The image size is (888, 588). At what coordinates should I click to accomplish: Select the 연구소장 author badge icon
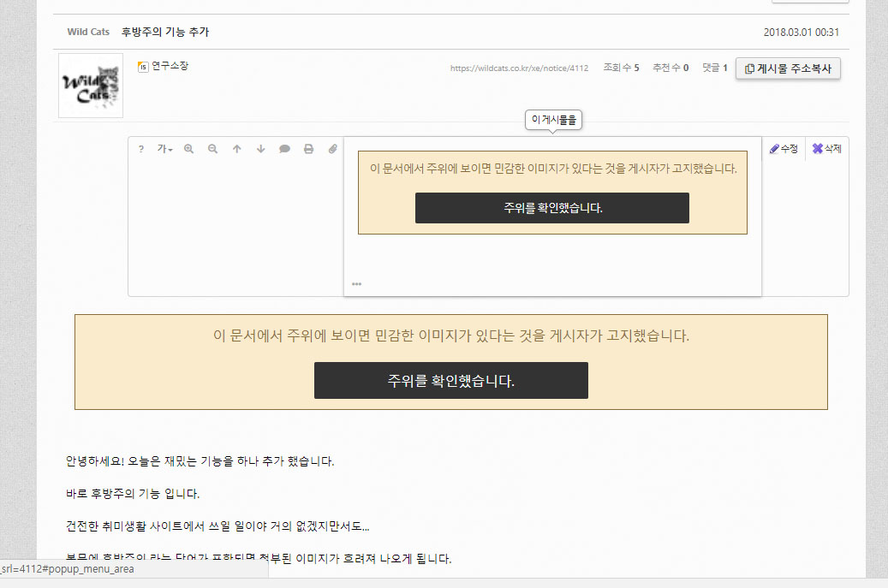[142, 65]
